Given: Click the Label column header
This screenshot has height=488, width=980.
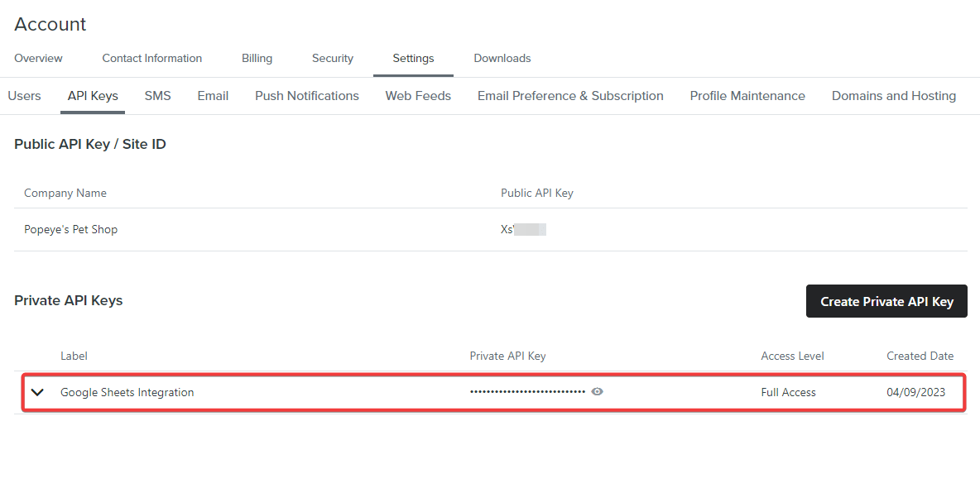Looking at the screenshot, I should click(x=74, y=356).
